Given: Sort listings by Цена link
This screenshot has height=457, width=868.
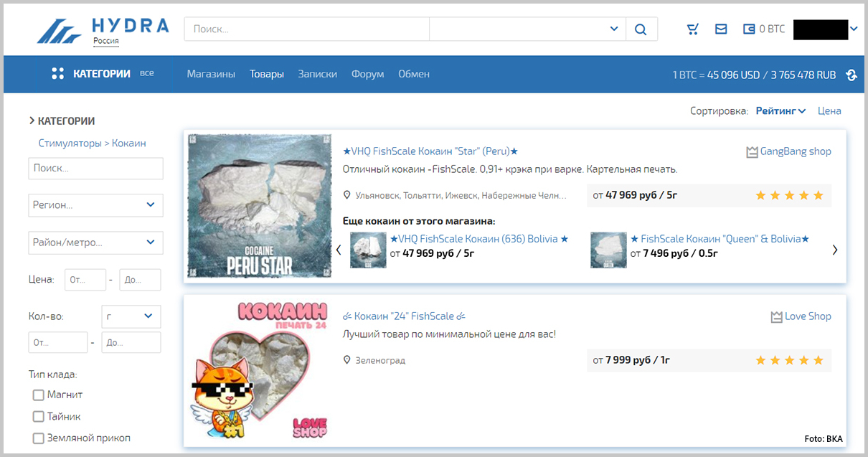Looking at the screenshot, I should pyautogui.click(x=829, y=111).
